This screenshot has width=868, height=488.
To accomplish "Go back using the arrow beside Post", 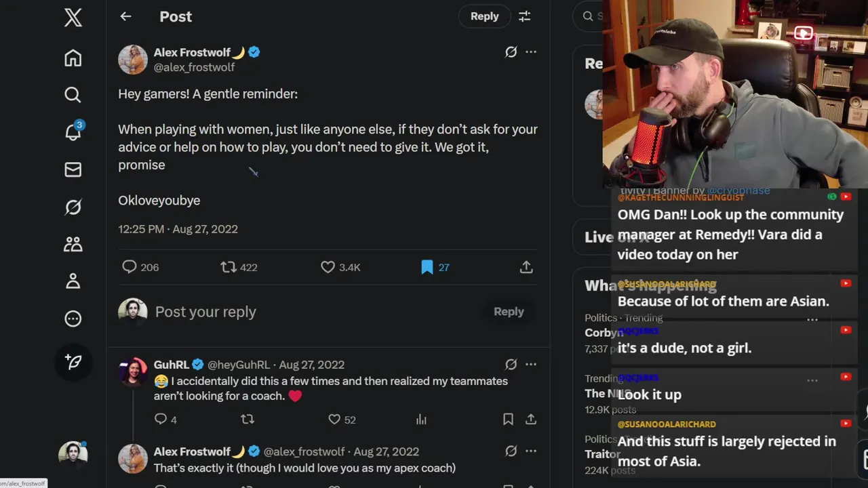I will pos(125,16).
